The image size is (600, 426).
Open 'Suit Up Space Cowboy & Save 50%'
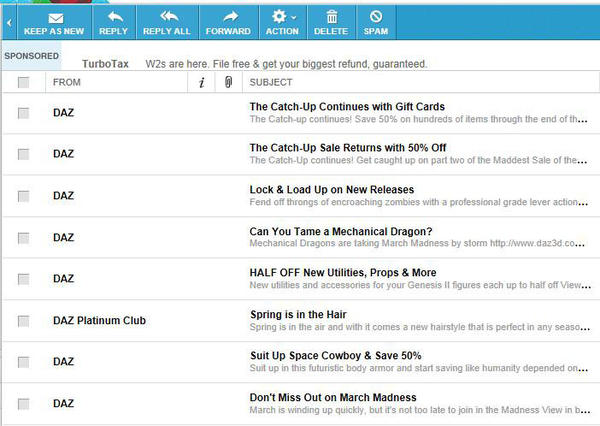pos(336,356)
